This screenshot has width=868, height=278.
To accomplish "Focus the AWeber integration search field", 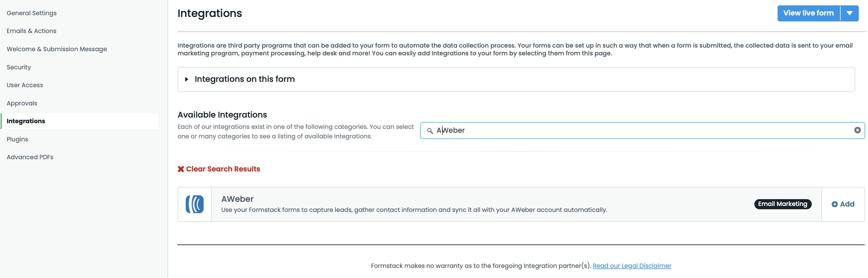I will pos(640,130).
